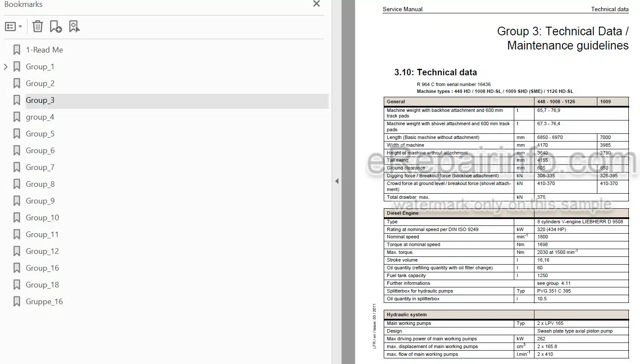Viewport: 640px width, 364px height.
Task: Expand the Group_1 bookmark
Action: coord(6,67)
